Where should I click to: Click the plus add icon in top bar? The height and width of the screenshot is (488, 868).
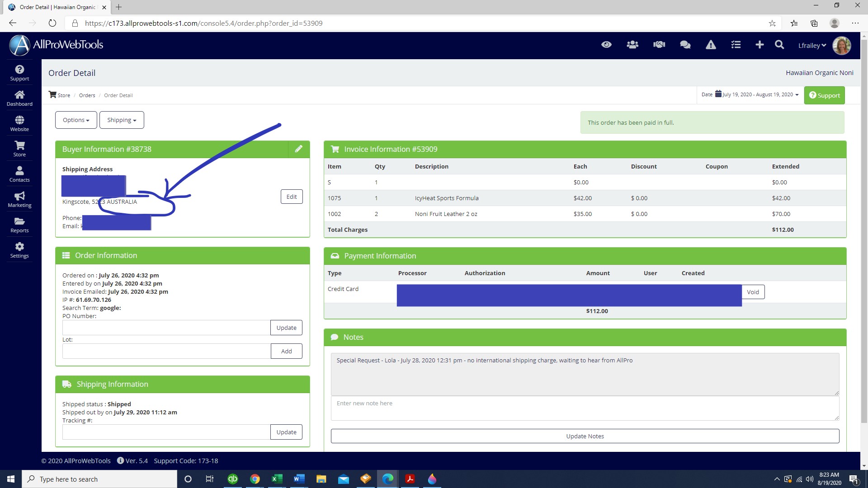coord(759,45)
